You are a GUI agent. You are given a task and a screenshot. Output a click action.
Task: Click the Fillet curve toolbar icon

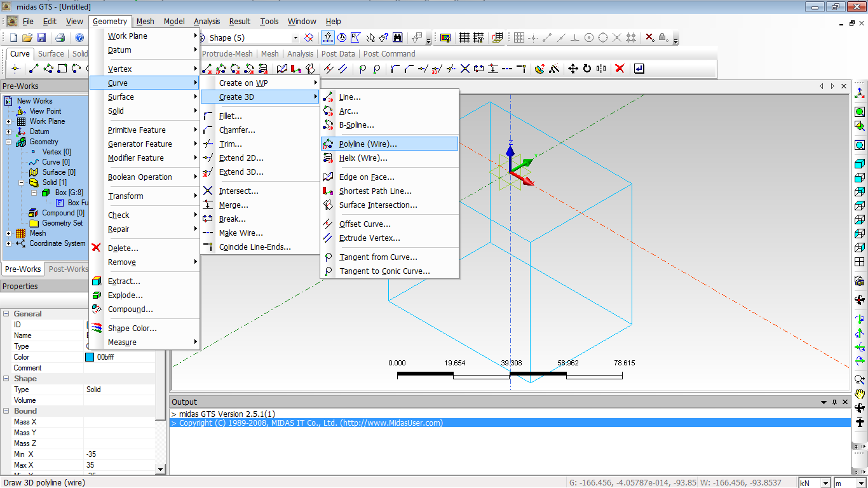point(395,69)
